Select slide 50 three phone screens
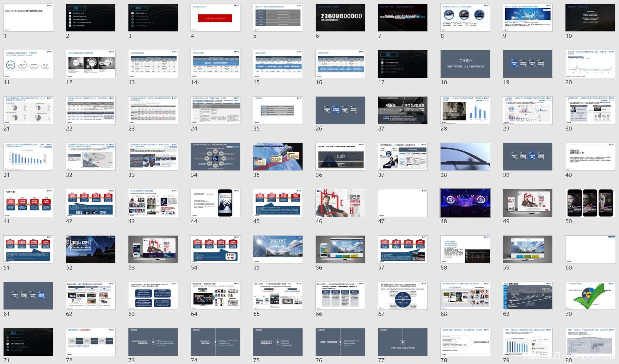The height and width of the screenshot is (364, 619). click(590, 203)
